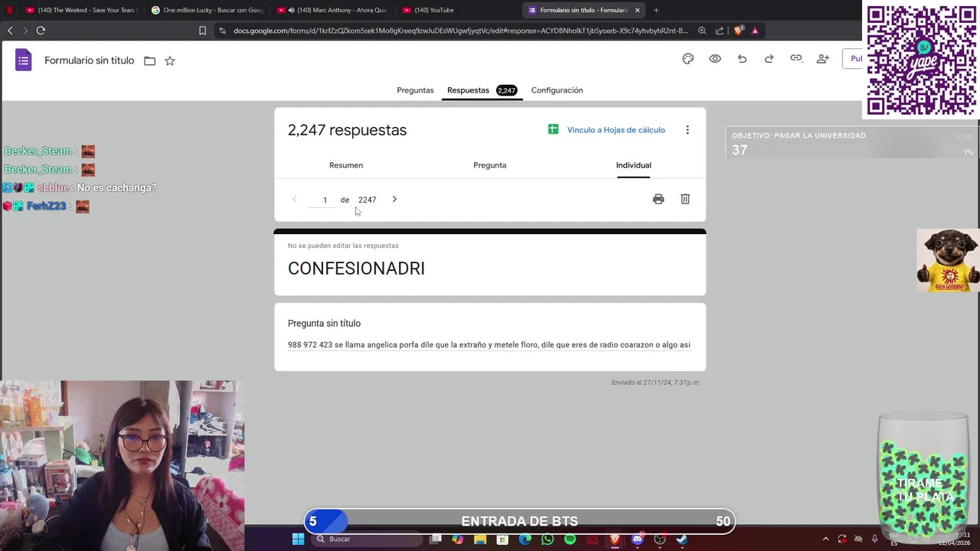Click the response text starting 988 972 423
The width and height of the screenshot is (980, 551).
(488, 345)
